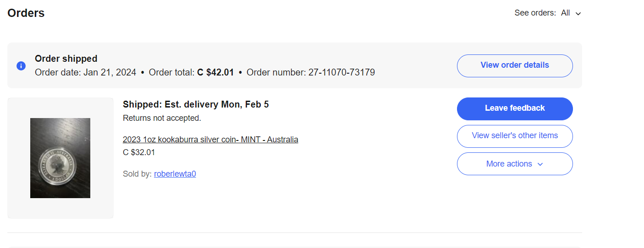Screen dimensions: 644x248
Task: Click the chevron inside More actions button
Action: coord(540,164)
